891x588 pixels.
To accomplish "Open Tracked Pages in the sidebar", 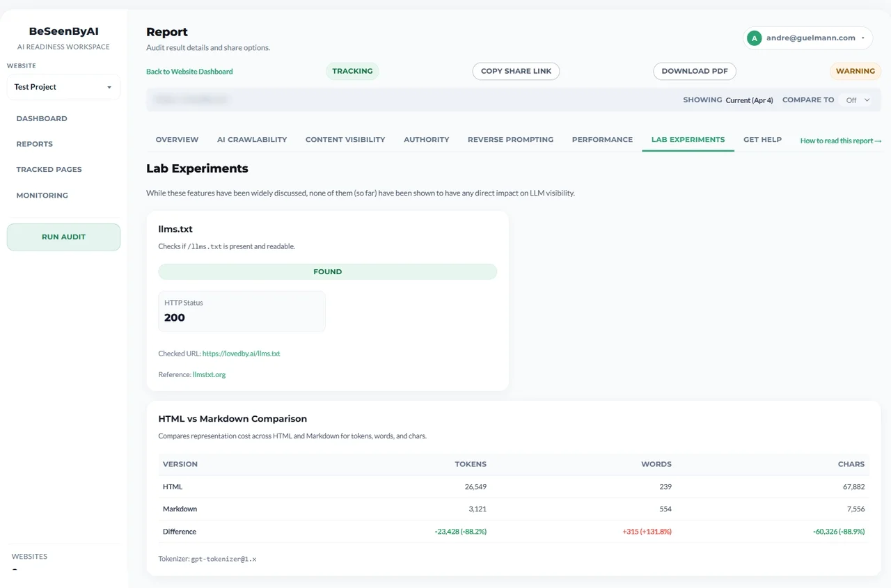I will click(49, 170).
